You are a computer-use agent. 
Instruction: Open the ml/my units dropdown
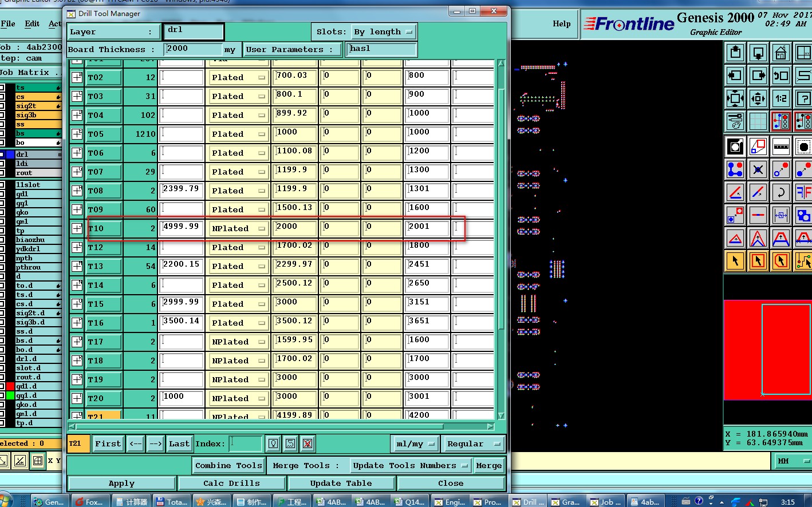point(415,443)
